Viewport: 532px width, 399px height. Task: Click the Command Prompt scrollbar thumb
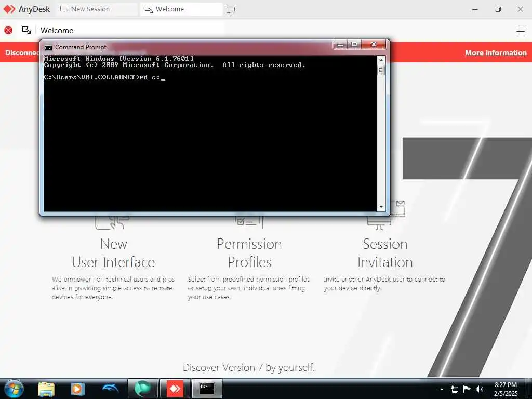[381, 70]
